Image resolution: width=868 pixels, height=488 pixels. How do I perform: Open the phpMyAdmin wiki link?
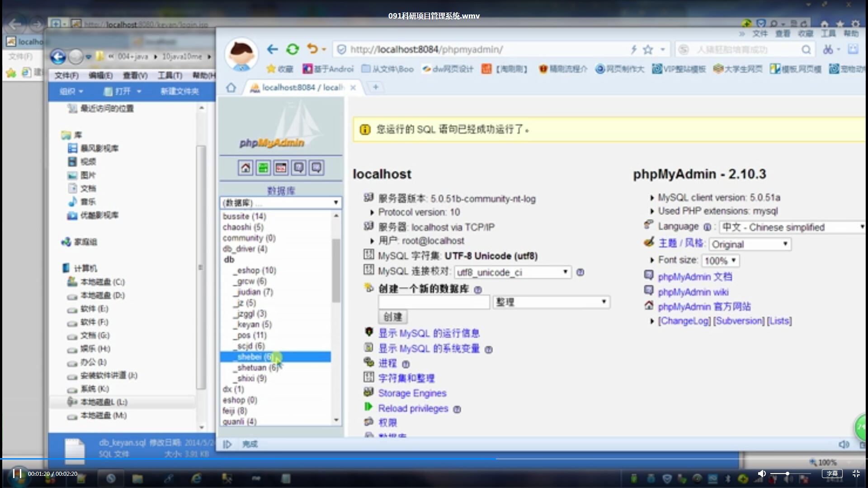click(x=693, y=292)
